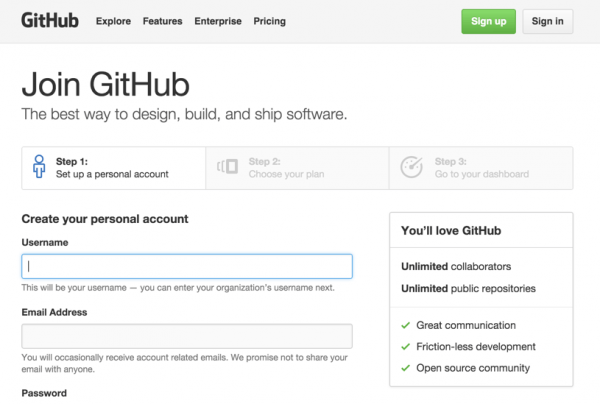Select Step 2: Choose your plan
This screenshot has height=404, width=600.
point(297,168)
